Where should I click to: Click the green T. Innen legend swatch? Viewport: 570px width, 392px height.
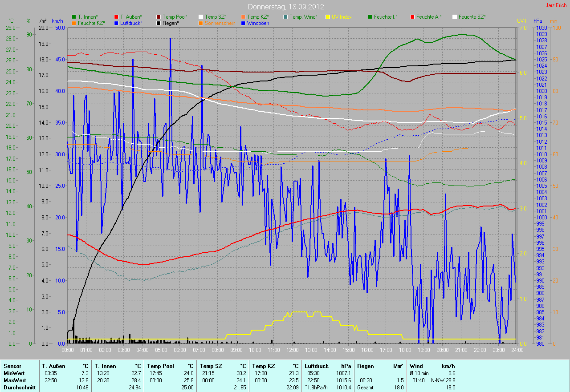(74, 17)
